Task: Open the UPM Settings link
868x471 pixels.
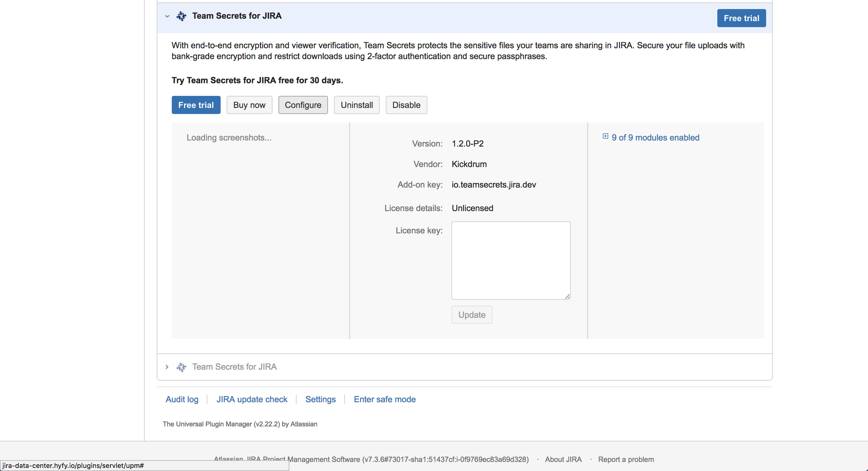Action: click(x=320, y=399)
